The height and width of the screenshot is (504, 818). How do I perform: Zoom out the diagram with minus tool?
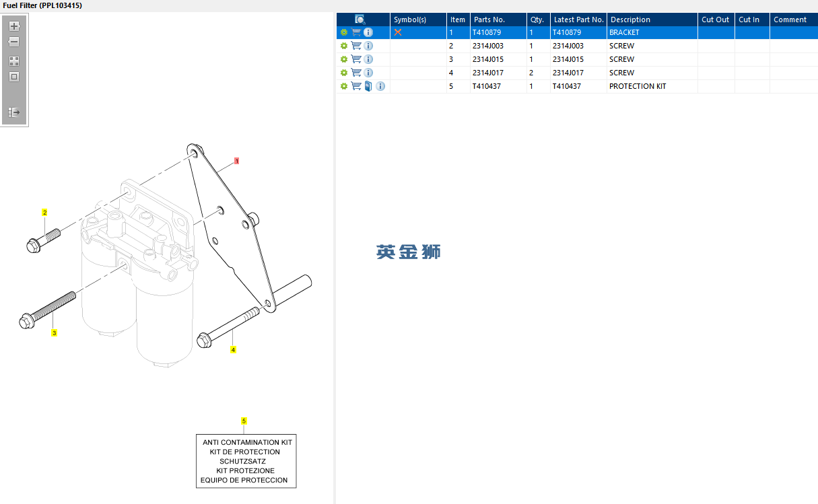pyautogui.click(x=14, y=42)
